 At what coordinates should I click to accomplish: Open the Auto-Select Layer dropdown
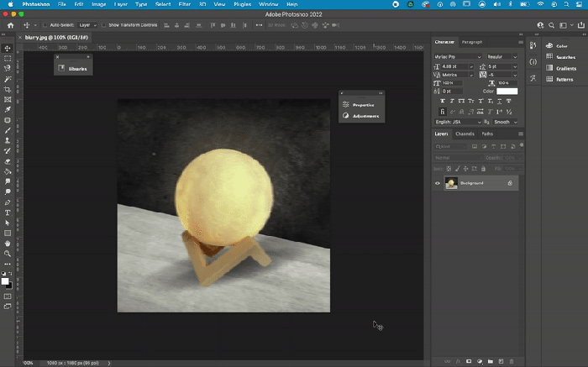tap(87, 25)
